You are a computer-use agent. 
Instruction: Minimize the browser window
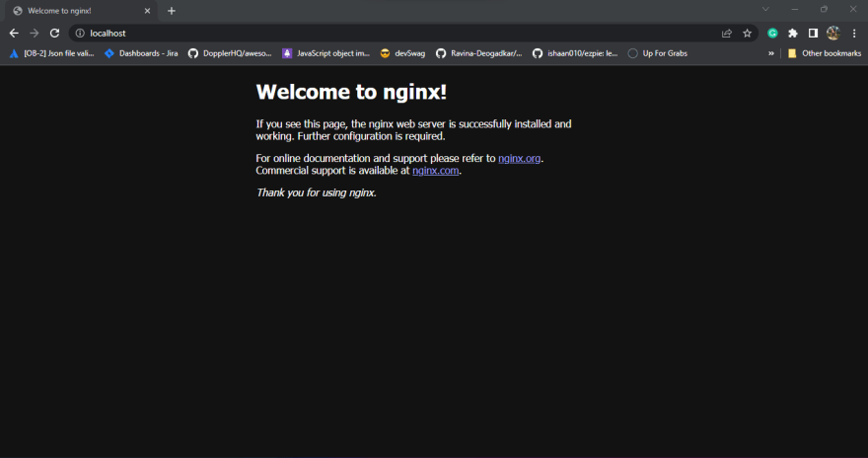tap(795, 9)
